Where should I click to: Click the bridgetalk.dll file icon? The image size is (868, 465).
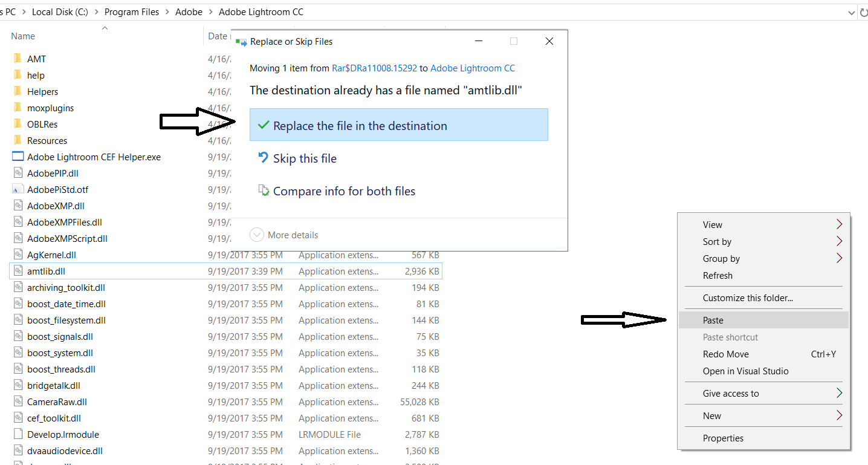pos(18,385)
